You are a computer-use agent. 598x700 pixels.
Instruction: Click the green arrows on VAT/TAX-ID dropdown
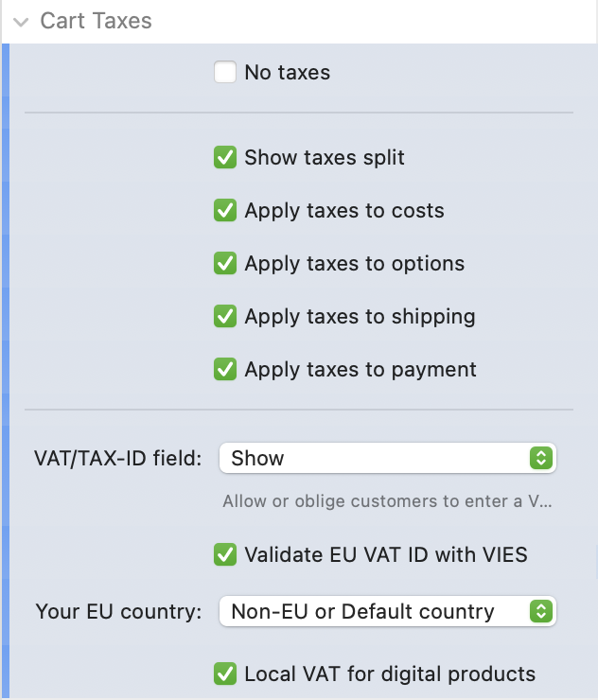[540, 458]
